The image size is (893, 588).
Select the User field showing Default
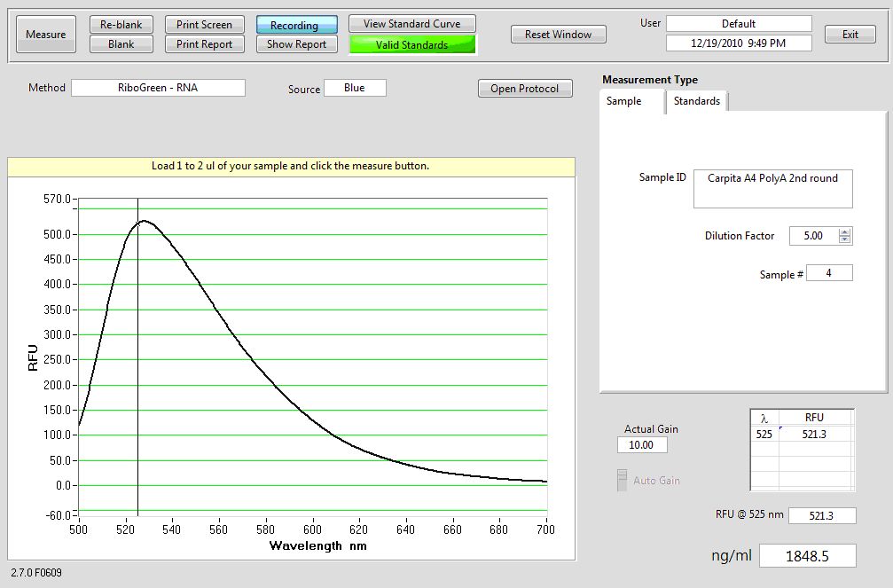(739, 23)
